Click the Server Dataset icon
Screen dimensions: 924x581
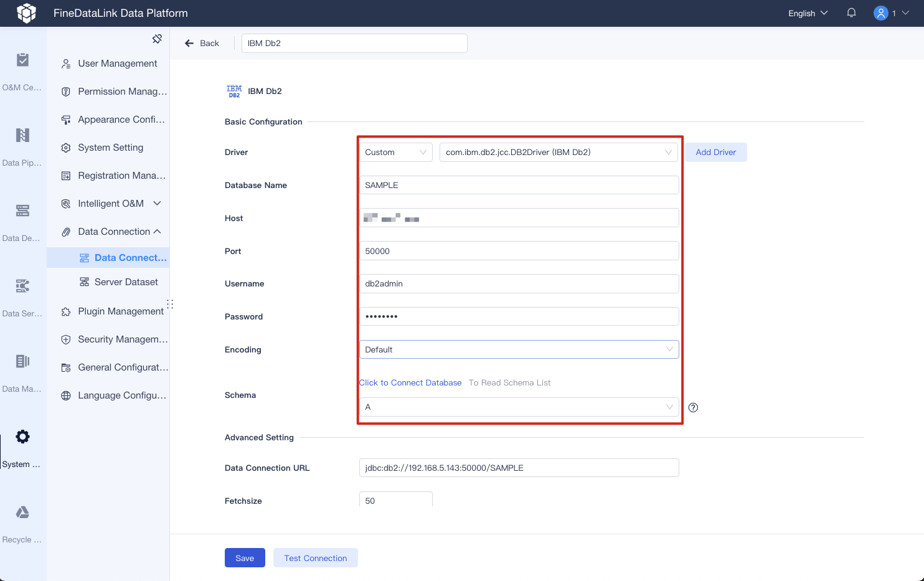click(84, 282)
